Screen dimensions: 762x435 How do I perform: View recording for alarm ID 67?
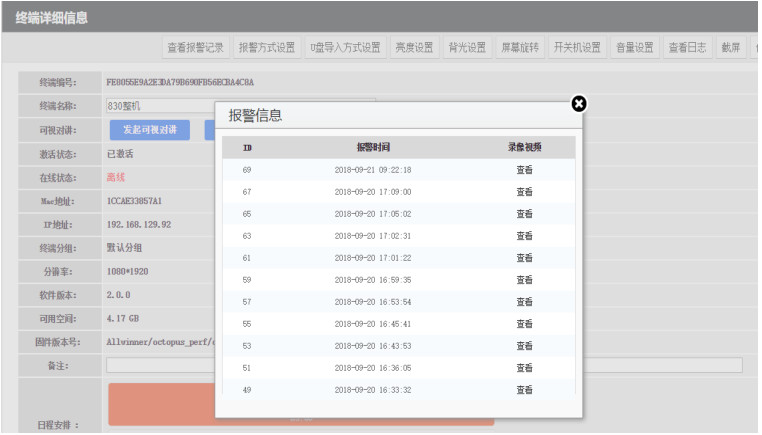pyautogui.click(x=524, y=192)
